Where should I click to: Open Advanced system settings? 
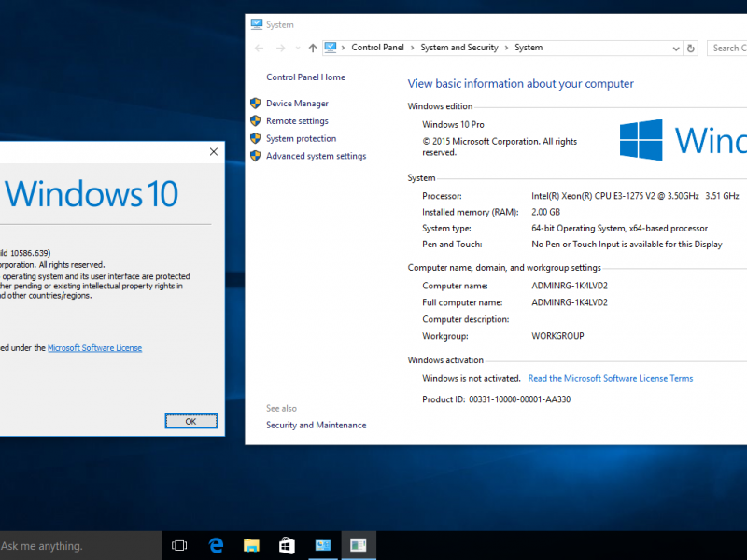click(316, 156)
